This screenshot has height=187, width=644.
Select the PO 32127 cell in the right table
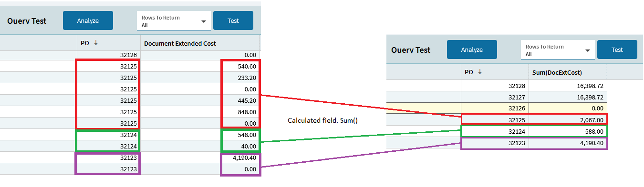click(x=495, y=97)
